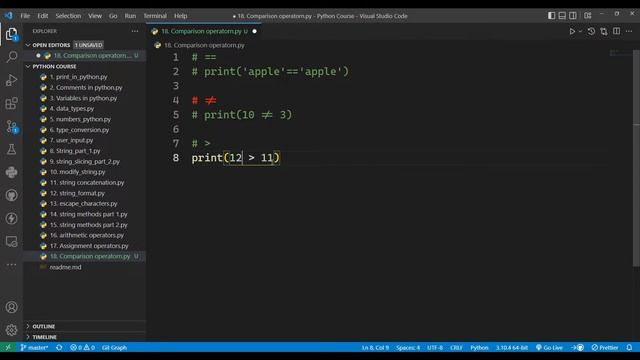Image resolution: width=640 pixels, height=360 pixels.
Task: Show additional views ellipsis in activity bar
Action: (11, 264)
